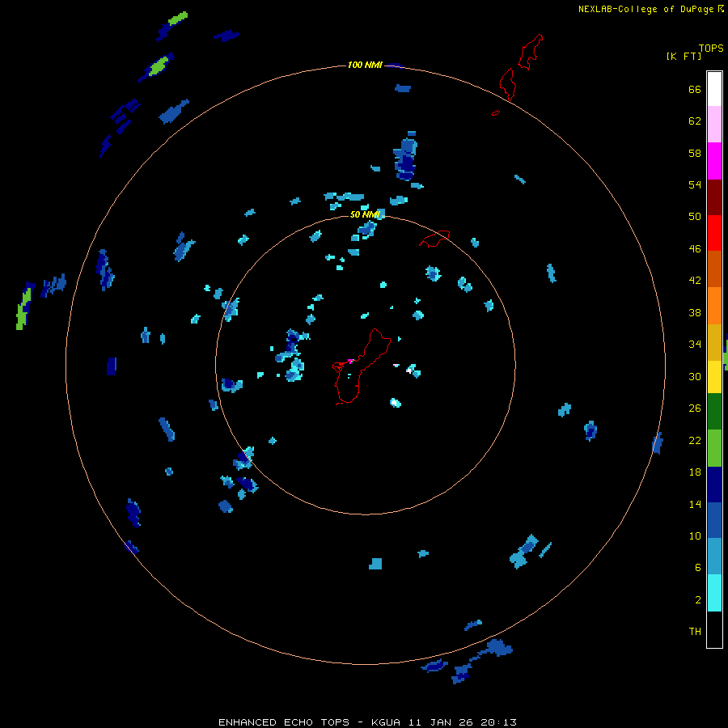Image resolution: width=728 pixels, height=728 pixels.
Task: Click the "[K FT]" units label
Action: [x=684, y=56]
